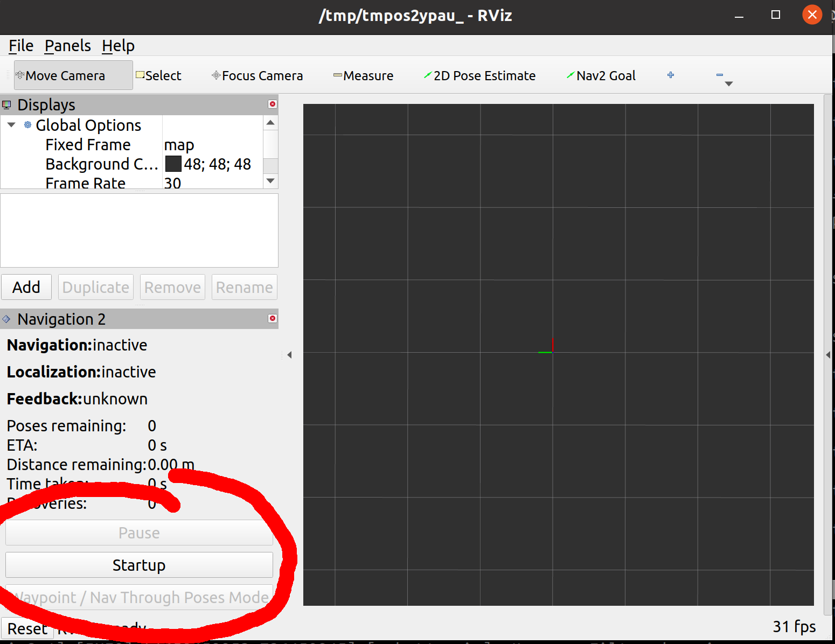Select the Nav2 Goal tool
The image size is (835, 644).
(x=601, y=75)
